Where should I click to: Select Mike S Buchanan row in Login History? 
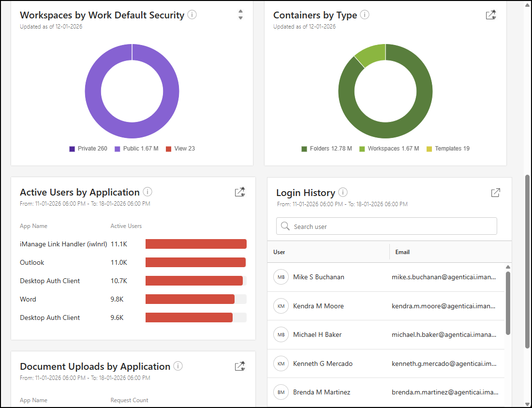(x=319, y=277)
